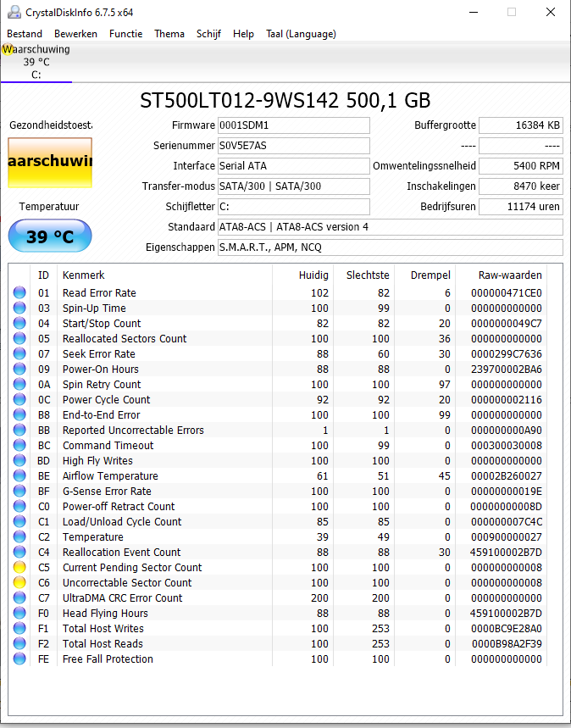571x728 pixels.
Task: Click the Transfer-modus field SATA/300
Action: coord(294,186)
